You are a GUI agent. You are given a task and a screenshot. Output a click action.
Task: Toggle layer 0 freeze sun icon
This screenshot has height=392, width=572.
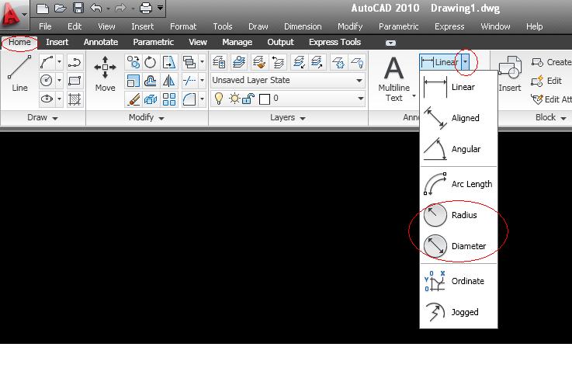coord(234,99)
